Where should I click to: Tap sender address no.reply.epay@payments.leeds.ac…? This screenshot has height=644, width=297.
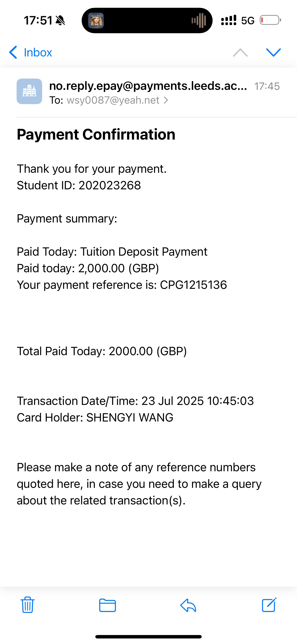tap(148, 86)
